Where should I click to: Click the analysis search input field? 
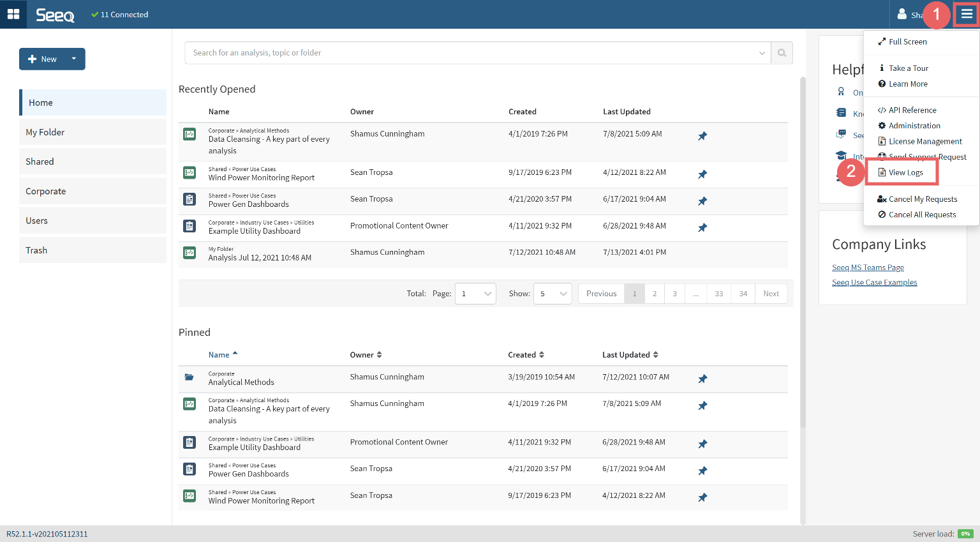[472, 53]
